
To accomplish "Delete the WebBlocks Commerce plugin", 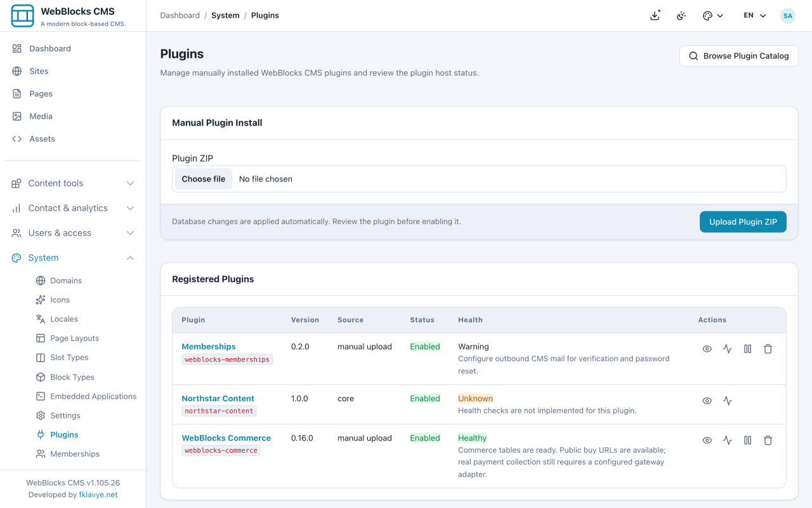I will pos(768,440).
